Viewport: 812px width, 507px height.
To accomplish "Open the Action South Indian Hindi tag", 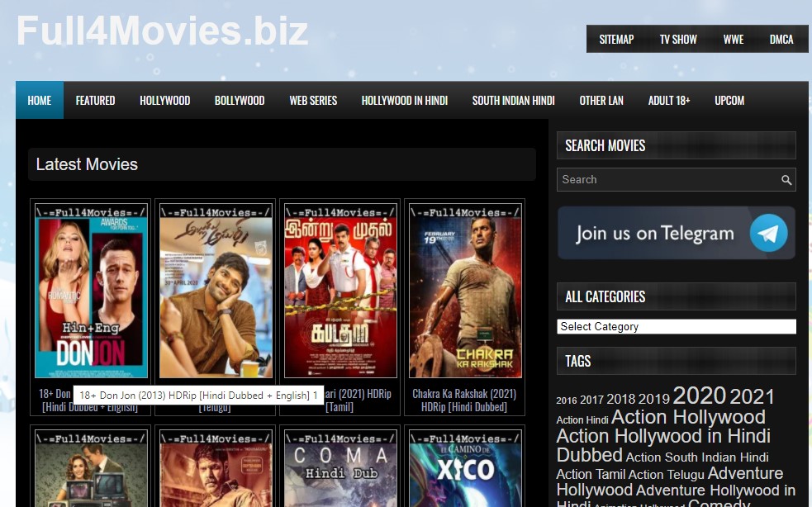I will pyautogui.click(x=697, y=457).
